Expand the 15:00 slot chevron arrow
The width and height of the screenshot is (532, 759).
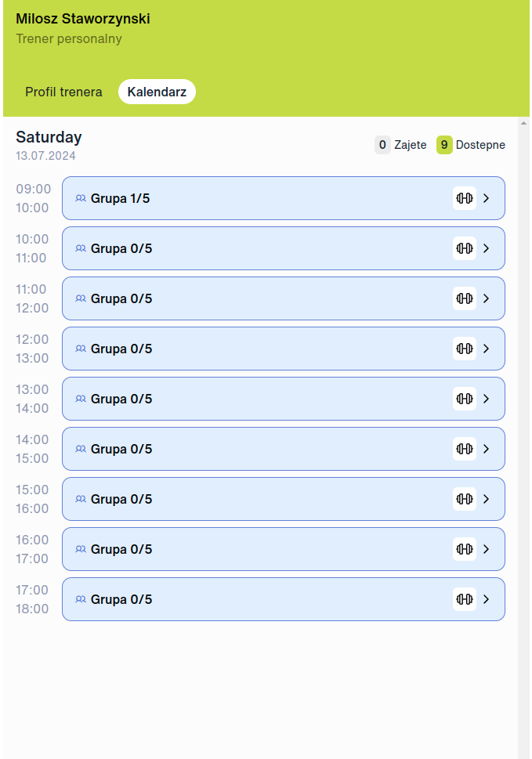pyautogui.click(x=486, y=499)
